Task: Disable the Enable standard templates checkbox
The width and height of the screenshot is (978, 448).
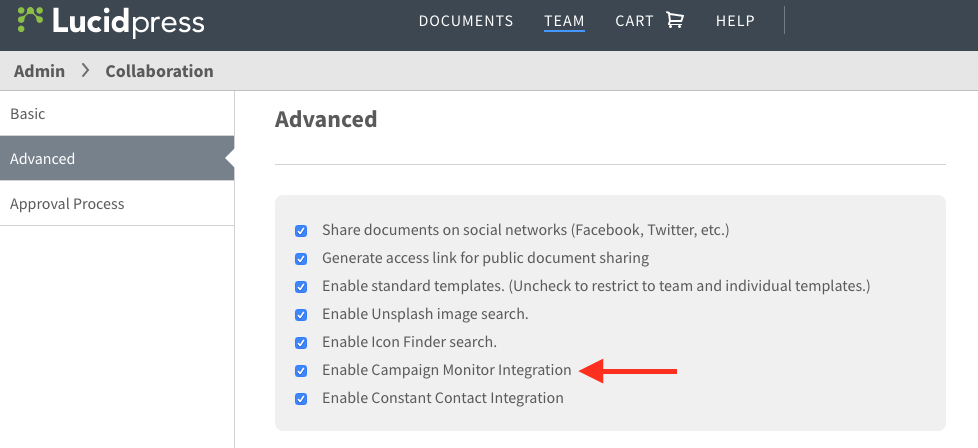Action: [301, 287]
